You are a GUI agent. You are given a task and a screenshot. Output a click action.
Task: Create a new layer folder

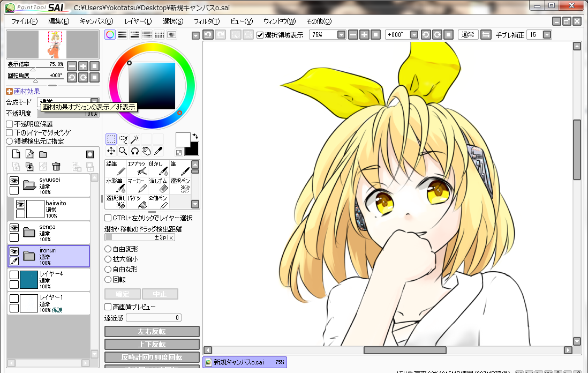tap(43, 154)
